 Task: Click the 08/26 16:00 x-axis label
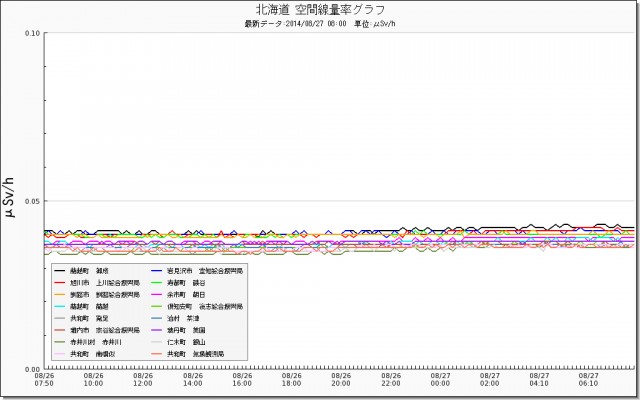[x=242, y=380]
